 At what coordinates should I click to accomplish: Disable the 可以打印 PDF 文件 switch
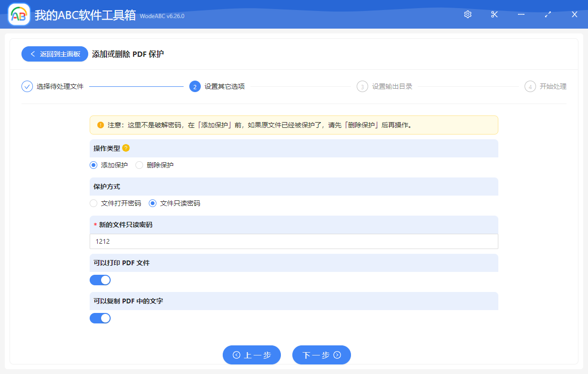(100, 280)
